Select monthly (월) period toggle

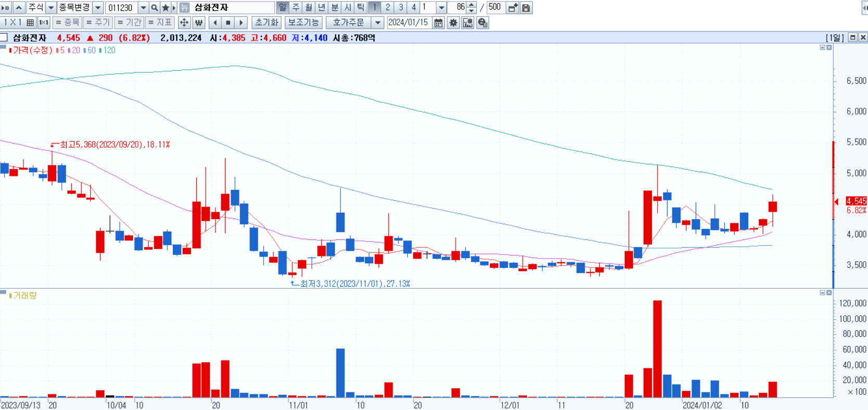(309, 8)
